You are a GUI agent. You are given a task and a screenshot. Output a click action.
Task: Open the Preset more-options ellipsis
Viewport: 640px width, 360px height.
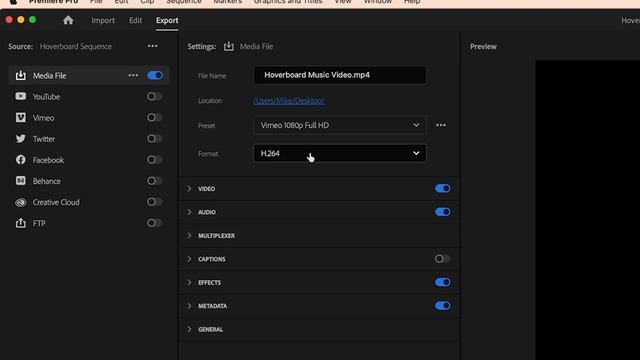click(441, 125)
